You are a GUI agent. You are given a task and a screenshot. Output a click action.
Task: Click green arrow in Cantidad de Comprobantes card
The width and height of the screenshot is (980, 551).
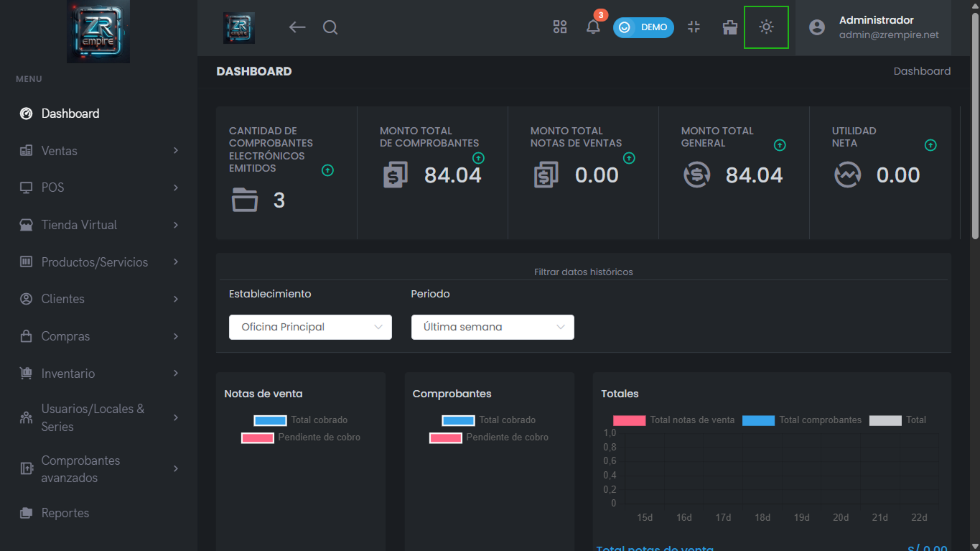pos(328,170)
